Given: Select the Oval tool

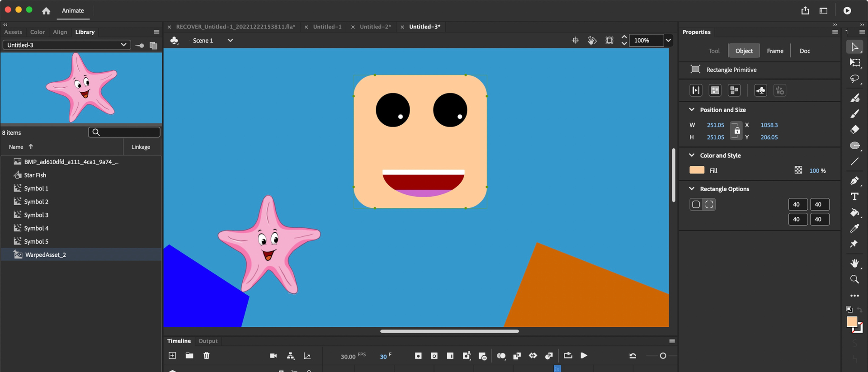Looking at the screenshot, I should point(854,146).
